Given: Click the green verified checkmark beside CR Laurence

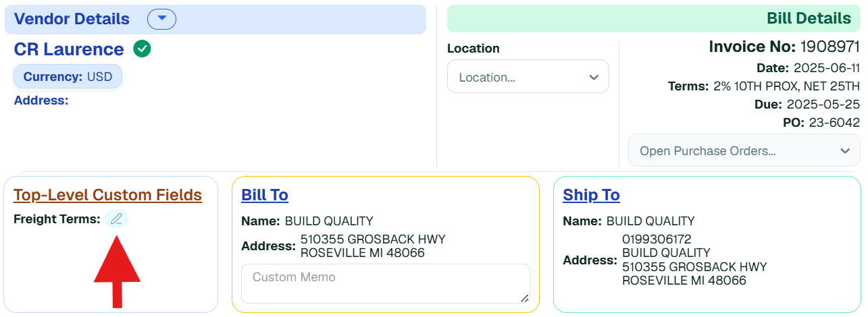Looking at the screenshot, I should point(142,49).
